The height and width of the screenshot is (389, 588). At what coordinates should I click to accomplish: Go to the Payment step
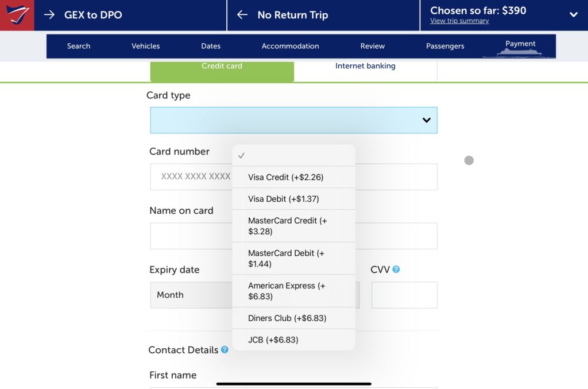(520, 44)
